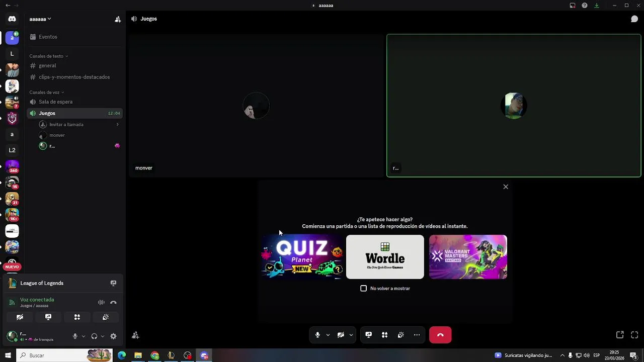The width and height of the screenshot is (644, 362).
Task: Open ESP keyboard language indicator
Action: (597, 355)
